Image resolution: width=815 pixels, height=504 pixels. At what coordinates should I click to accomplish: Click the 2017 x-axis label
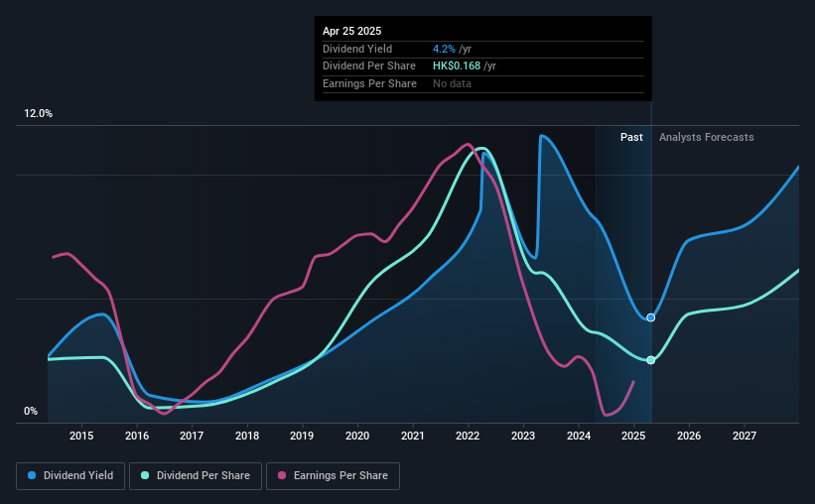tap(192, 436)
